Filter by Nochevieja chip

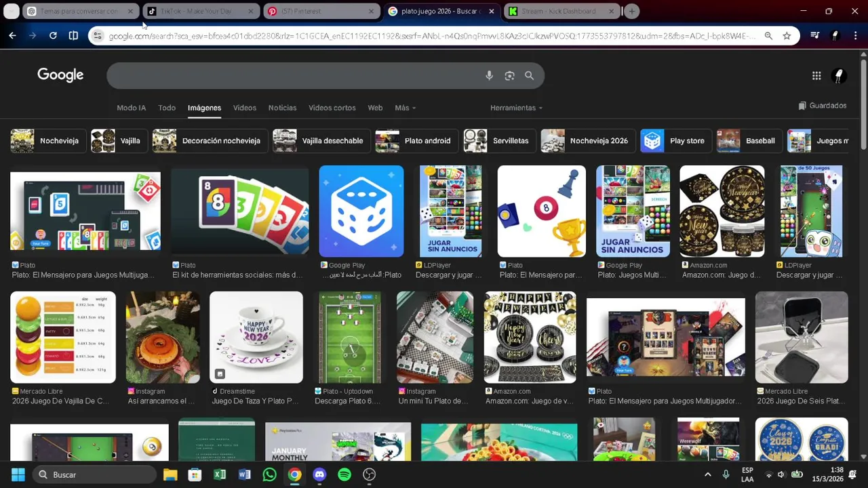pyautogui.click(x=47, y=141)
